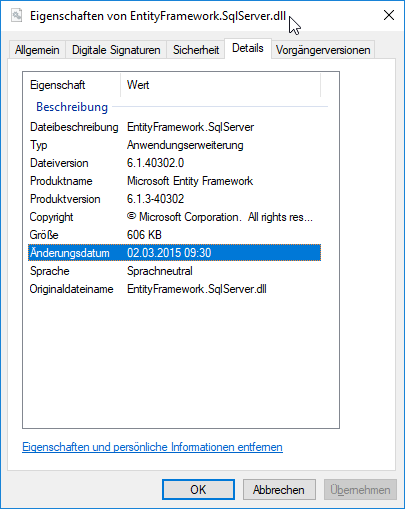This screenshot has height=509, width=405.
Task: Select the Dateiversion property label
Action: coord(59,163)
